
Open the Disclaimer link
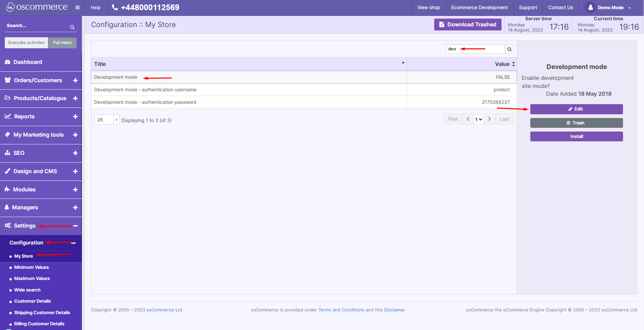(x=395, y=310)
